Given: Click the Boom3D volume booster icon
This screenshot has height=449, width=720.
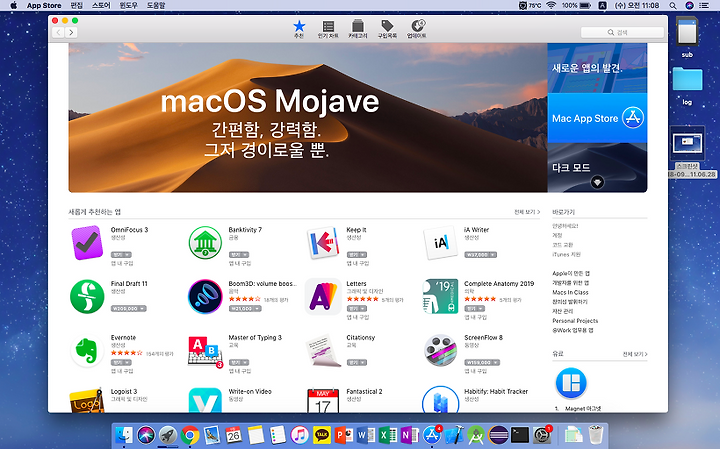Looking at the screenshot, I should (205, 297).
